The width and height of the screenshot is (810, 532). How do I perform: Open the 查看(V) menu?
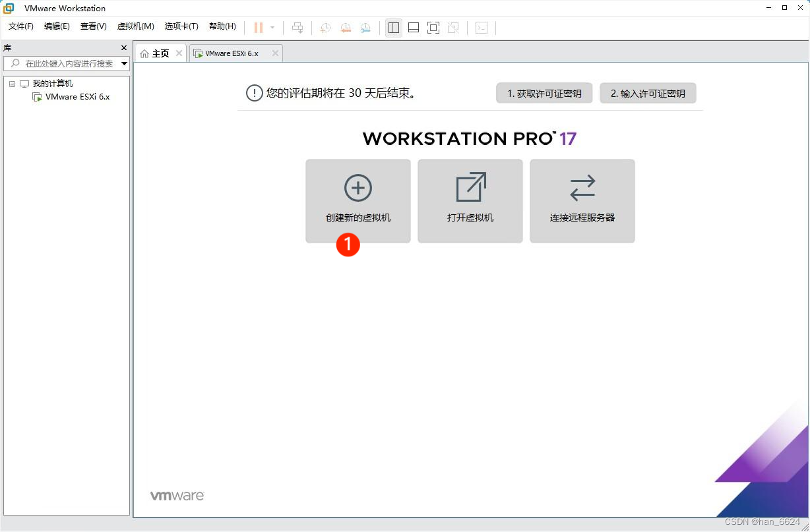tap(94, 26)
